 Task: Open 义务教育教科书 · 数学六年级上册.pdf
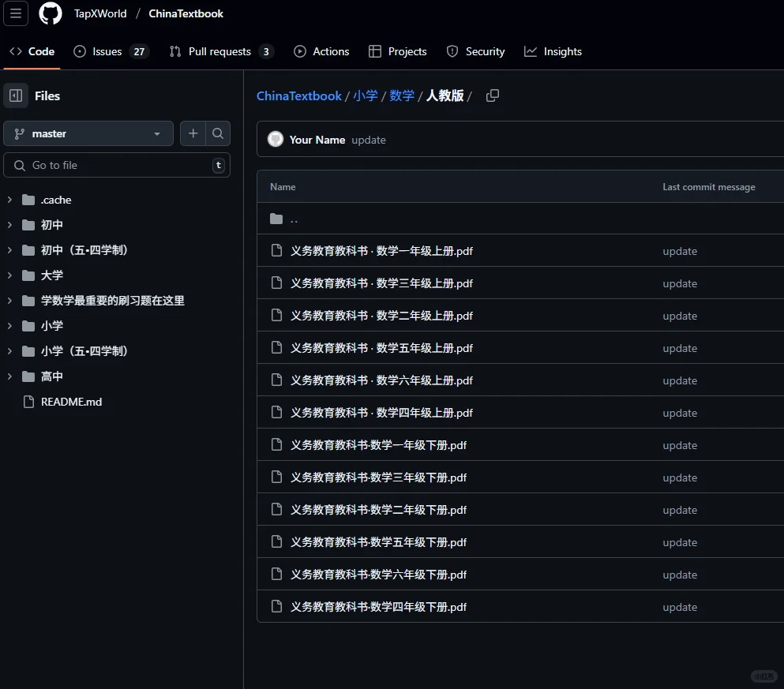(x=381, y=380)
